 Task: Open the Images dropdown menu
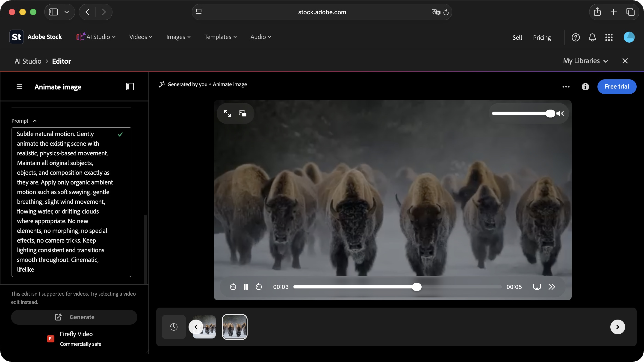pos(178,37)
